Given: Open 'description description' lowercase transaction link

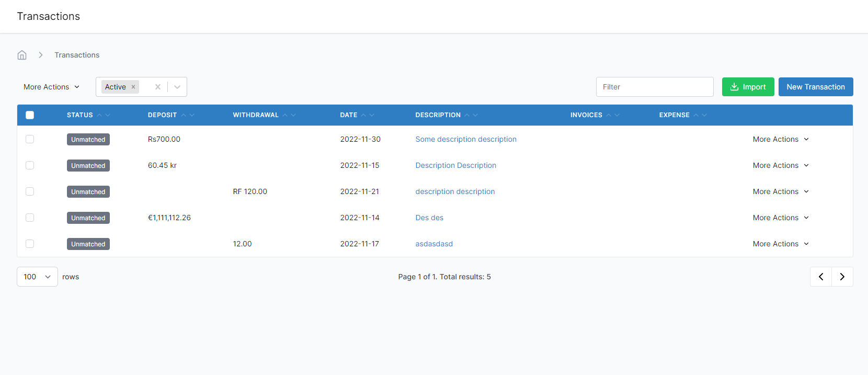Looking at the screenshot, I should coord(455,191).
